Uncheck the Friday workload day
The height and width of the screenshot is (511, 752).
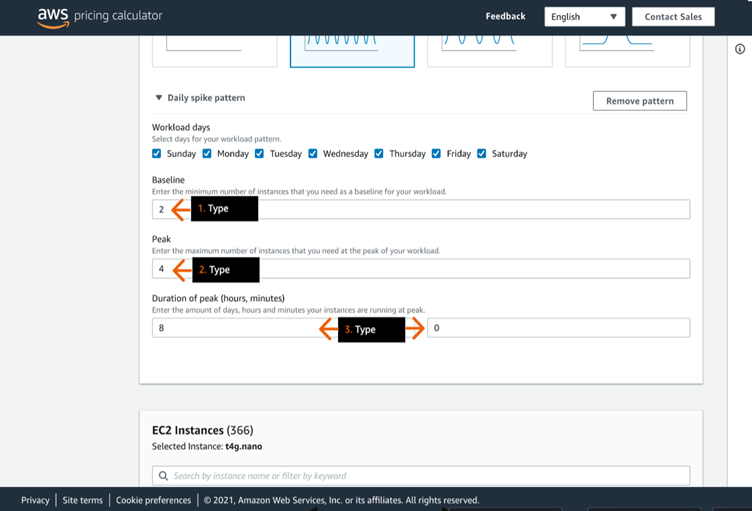(436, 154)
